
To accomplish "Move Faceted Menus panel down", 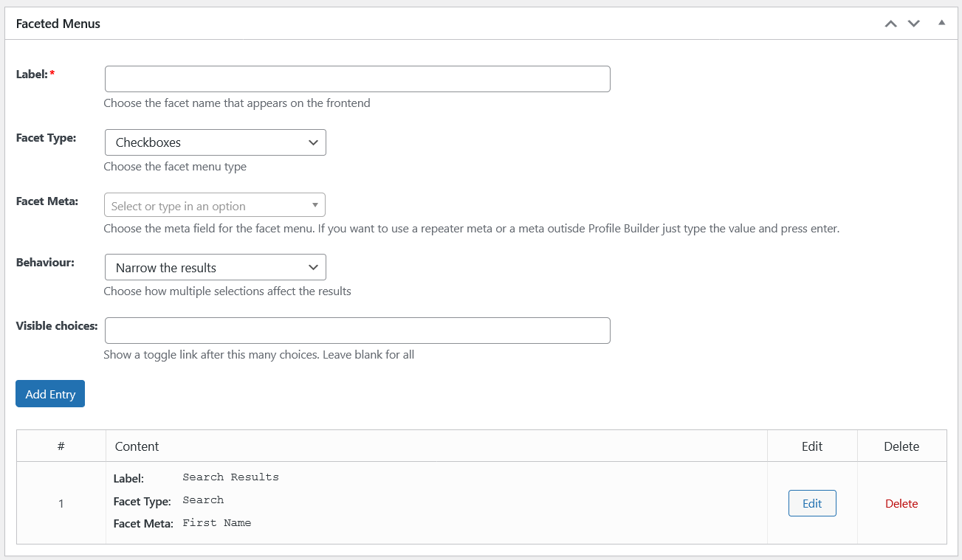I will [x=914, y=24].
